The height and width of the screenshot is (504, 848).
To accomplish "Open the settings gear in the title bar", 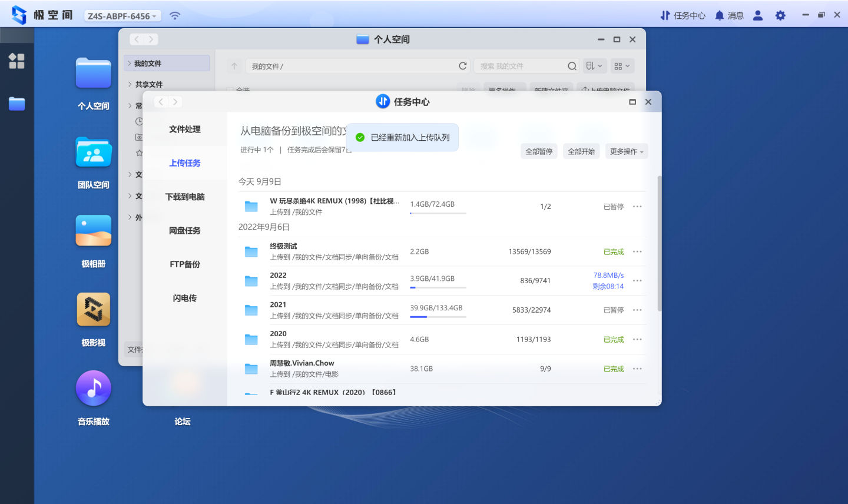I will (x=780, y=15).
